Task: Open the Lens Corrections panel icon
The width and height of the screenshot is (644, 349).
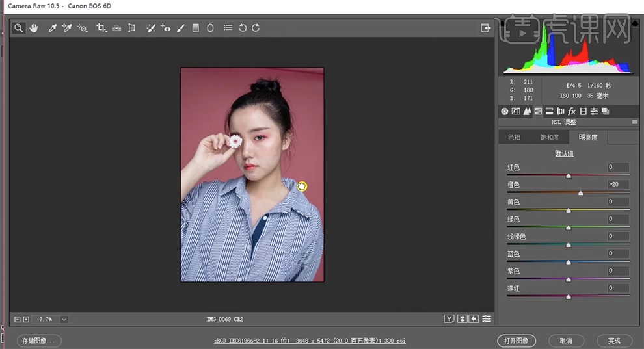Action: (x=561, y=111)
